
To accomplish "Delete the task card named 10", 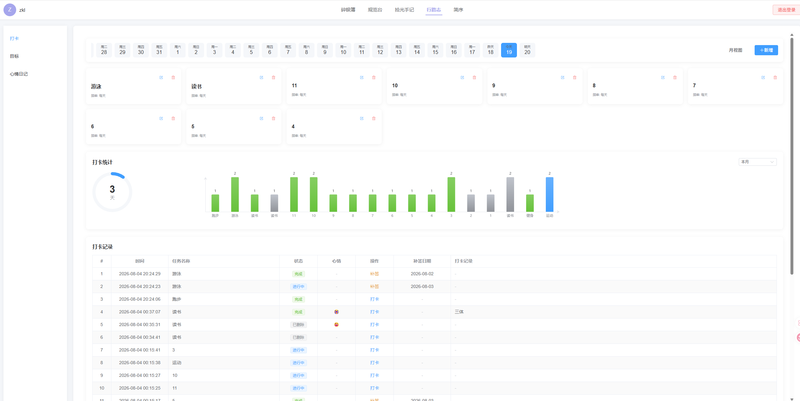I will point(474,78).
